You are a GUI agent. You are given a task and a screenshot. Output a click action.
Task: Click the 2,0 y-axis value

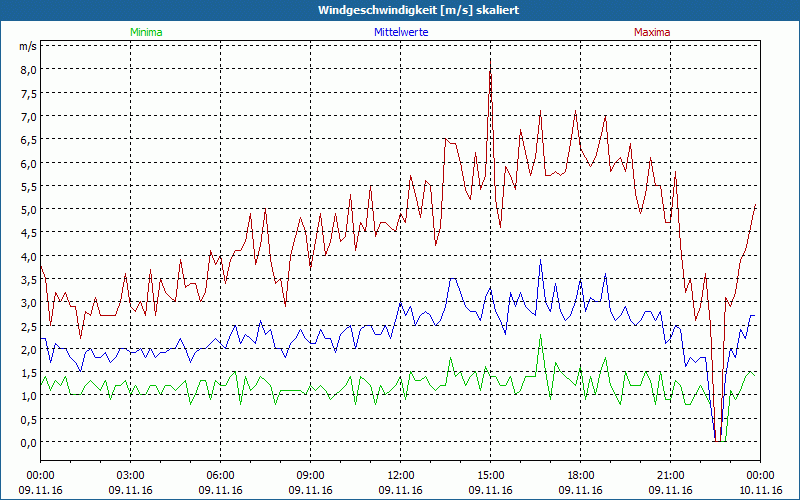click(28, 350)
